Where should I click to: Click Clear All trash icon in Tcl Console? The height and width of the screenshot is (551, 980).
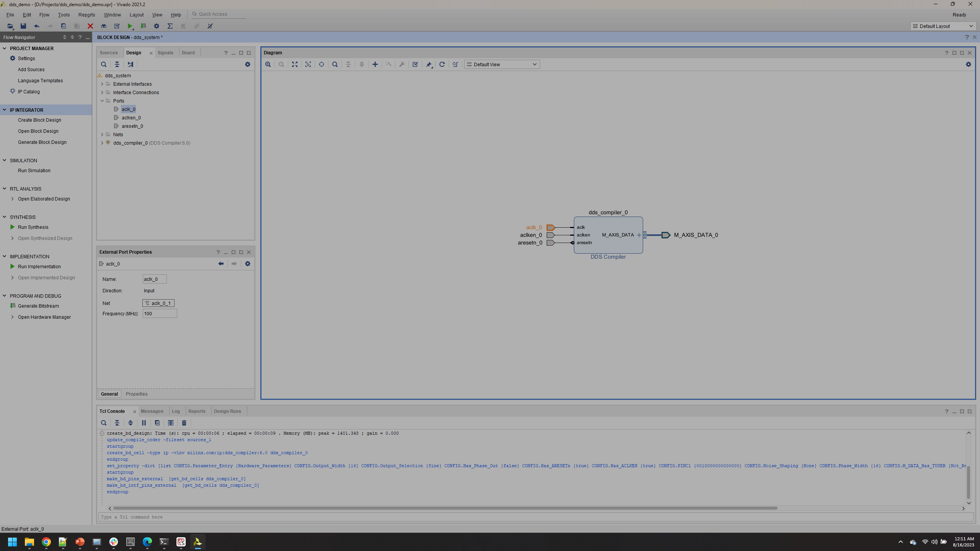[184, 423]
